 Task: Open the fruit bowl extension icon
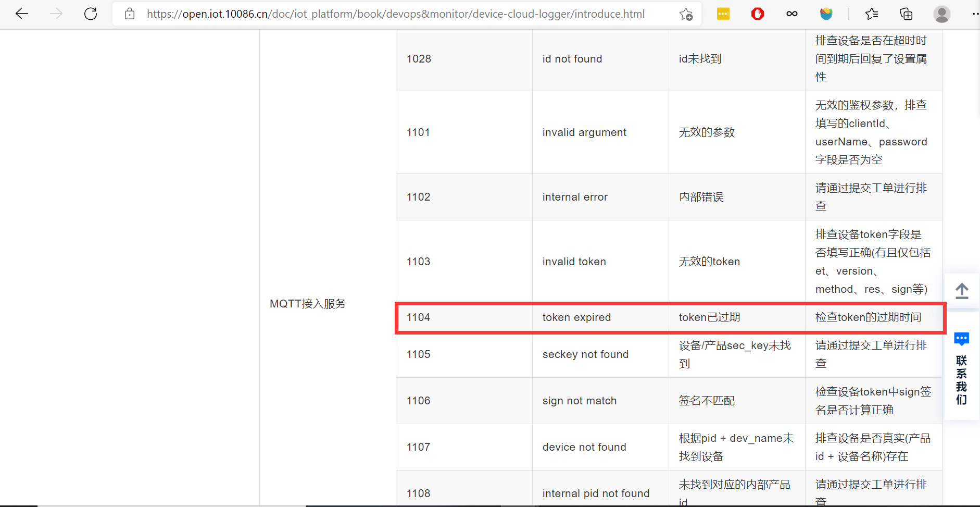point(826,14)
